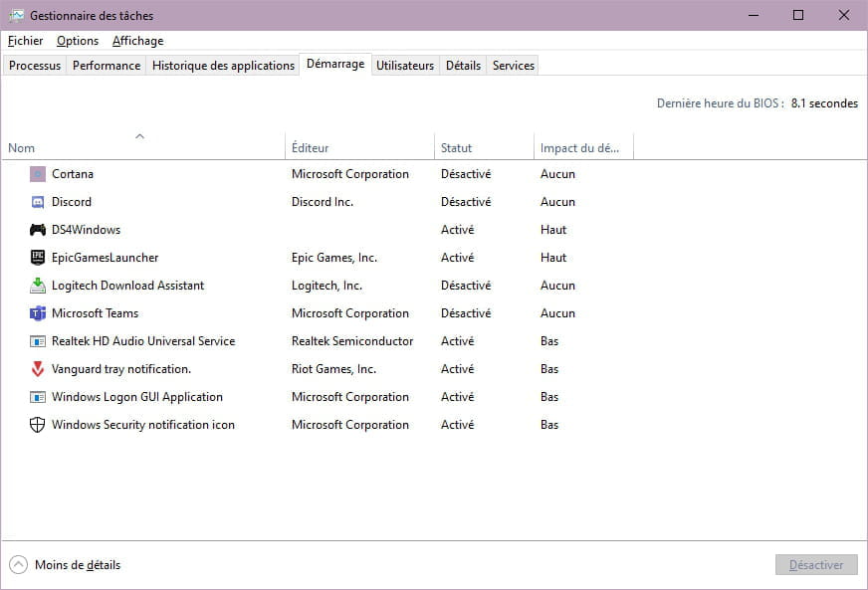Sort by Impact du démarrage column header
This screenshot has height=590, width=868.
click(x=583, y=148)
